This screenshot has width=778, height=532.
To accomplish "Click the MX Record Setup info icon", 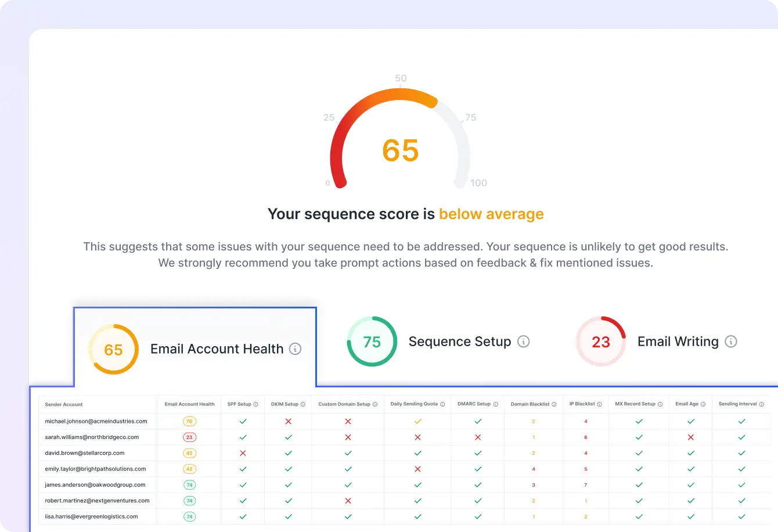I will [660, 404].
